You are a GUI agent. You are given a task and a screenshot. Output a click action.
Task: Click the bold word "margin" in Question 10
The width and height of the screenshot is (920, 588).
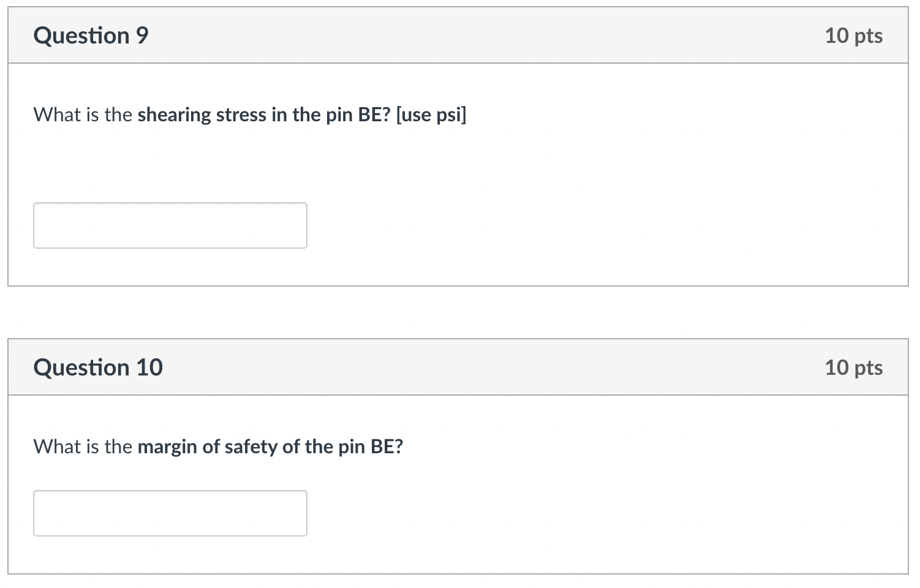click(x=168, y=447)
